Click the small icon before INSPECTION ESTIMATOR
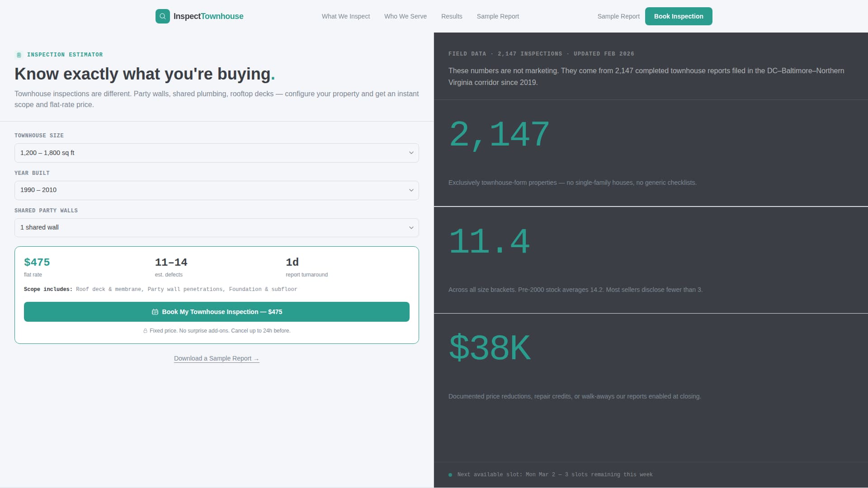Screen dimensions: 868x488 (x=19, y=55)
